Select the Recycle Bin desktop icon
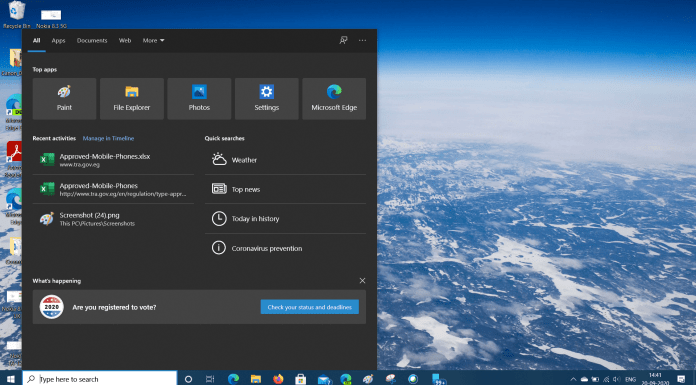 [16, 15]
